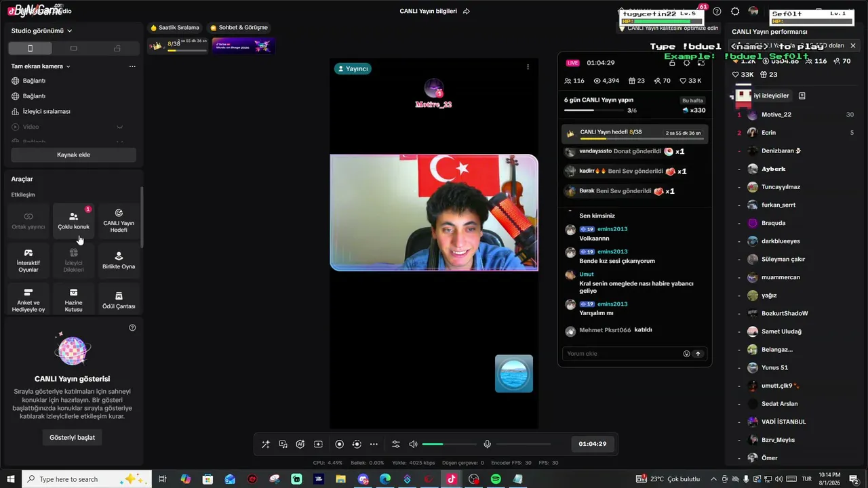Viewport: 868px width, 488px height.
Task: Open the Ortak yayıncı tool
Action: point(28,221)
